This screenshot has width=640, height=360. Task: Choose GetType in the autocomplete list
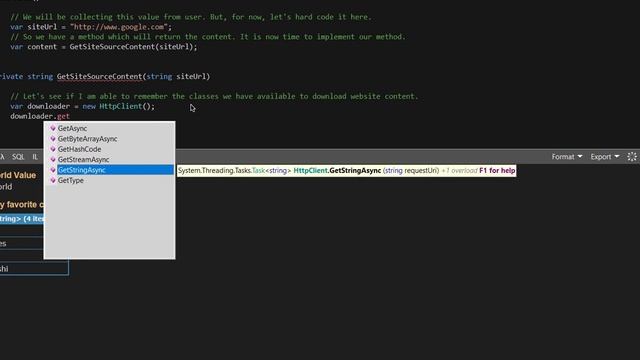(x=71, y=180)
